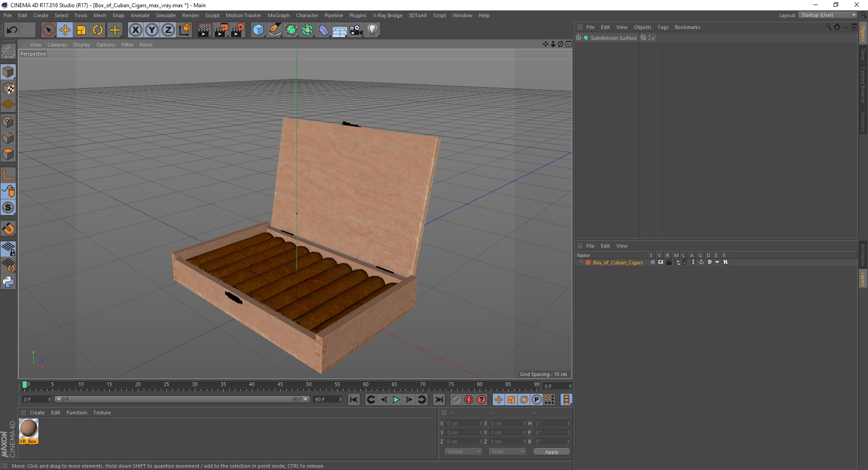Open the Structure side tab

[x=863, y=121]
